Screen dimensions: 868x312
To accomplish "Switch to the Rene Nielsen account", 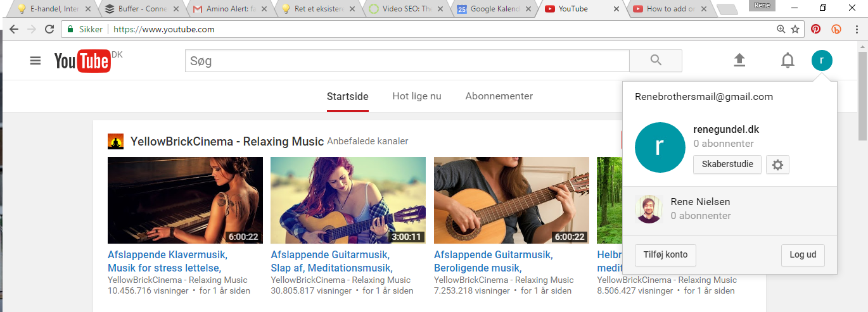I will click(x=730, y=209).
